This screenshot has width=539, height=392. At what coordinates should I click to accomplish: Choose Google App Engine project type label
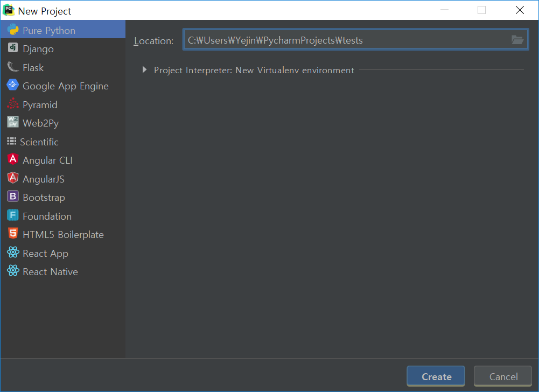pyautogui.click(x=66, y=86)
